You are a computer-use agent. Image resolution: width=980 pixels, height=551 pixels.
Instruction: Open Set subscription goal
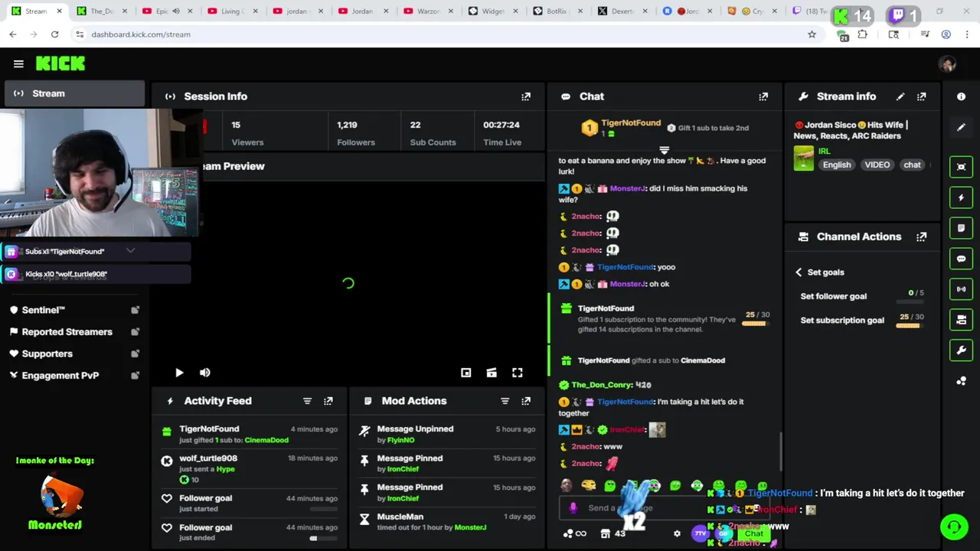842,321
